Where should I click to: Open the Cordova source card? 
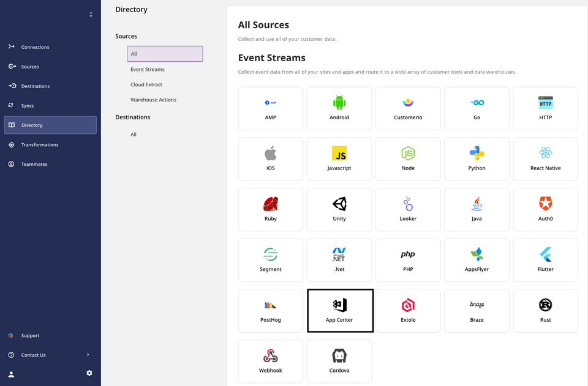(x=339, y=362)
